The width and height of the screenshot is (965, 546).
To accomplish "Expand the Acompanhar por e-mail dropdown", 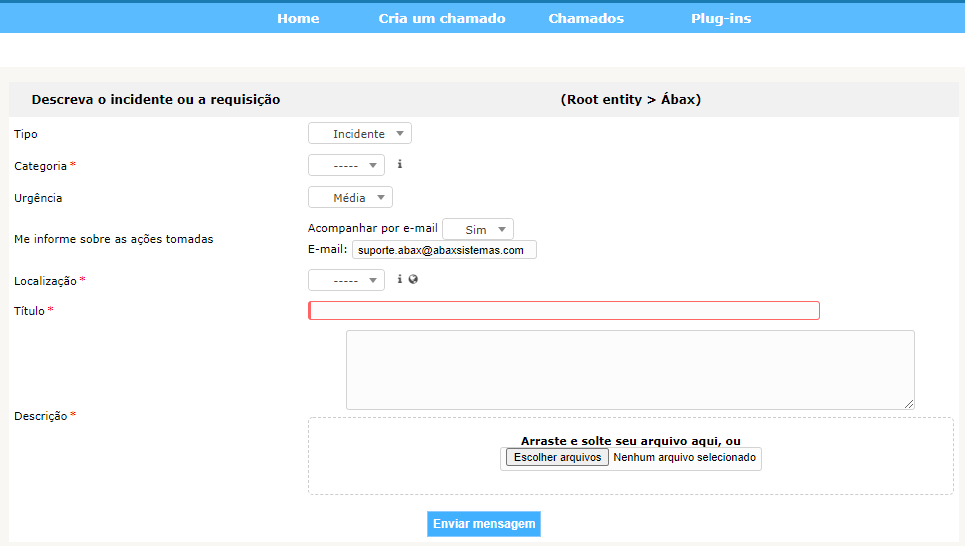I will [x=477, y=230].
